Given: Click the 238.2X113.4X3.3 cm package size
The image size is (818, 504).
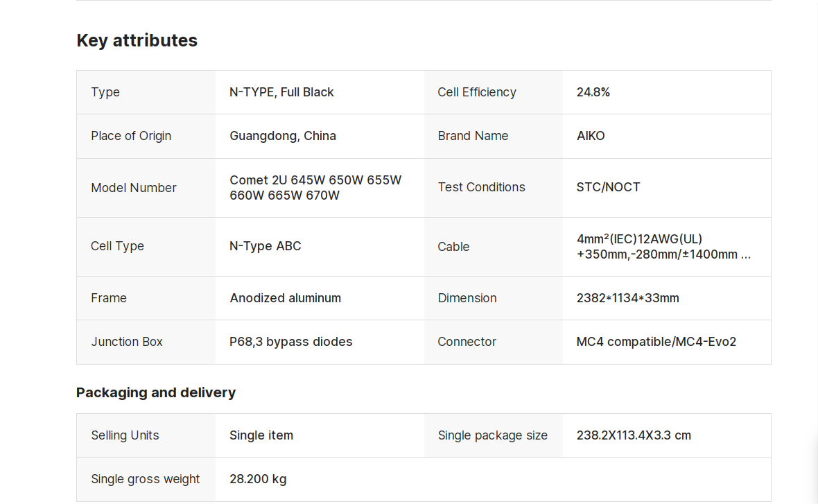Looking at the screenshot, I should pyautogui.click(x=634, y=435).
